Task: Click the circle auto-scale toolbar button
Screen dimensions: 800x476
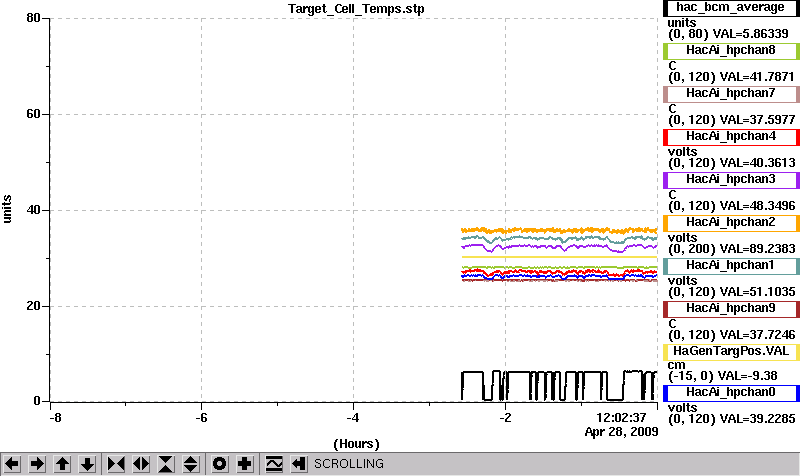Action: click(219, 464)
